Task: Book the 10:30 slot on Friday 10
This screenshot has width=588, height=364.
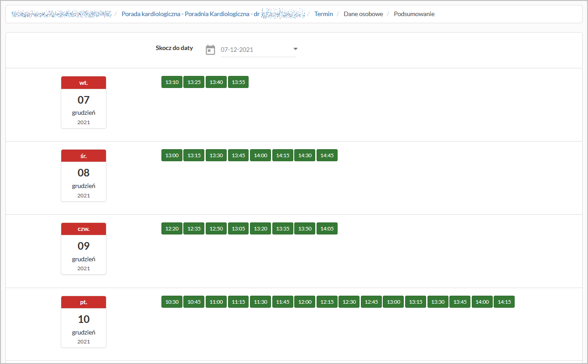Action: point(172,302)
